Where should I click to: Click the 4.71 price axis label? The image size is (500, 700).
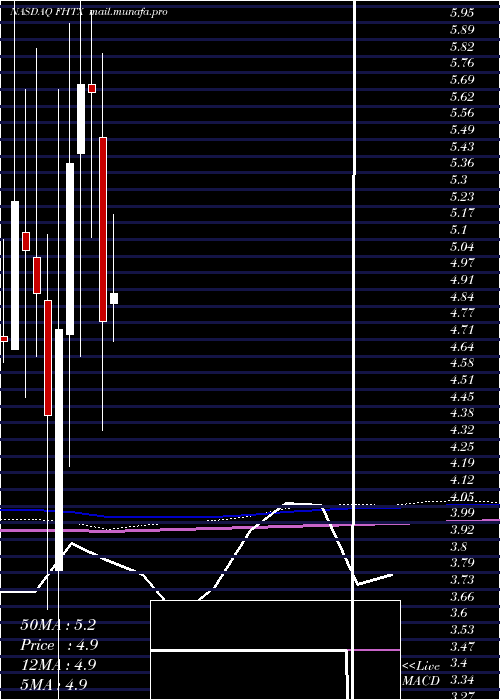pyautogui.click(x=462, y=330)
